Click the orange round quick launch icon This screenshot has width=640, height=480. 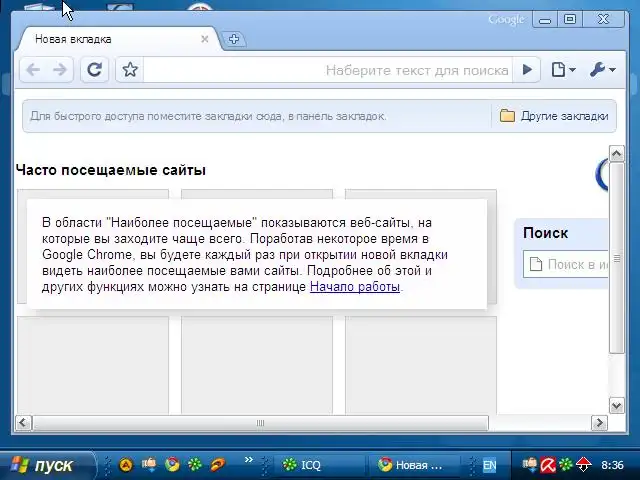pyautogui.click(x=126, y=464)
